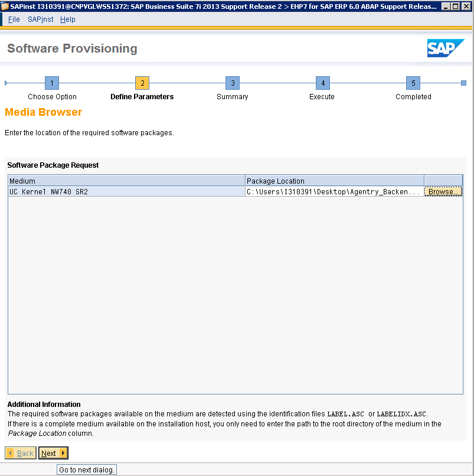This screenshot has height=476, width=474.
Task: Click step 3 Summary icon
Action: (x=233, y=83)
